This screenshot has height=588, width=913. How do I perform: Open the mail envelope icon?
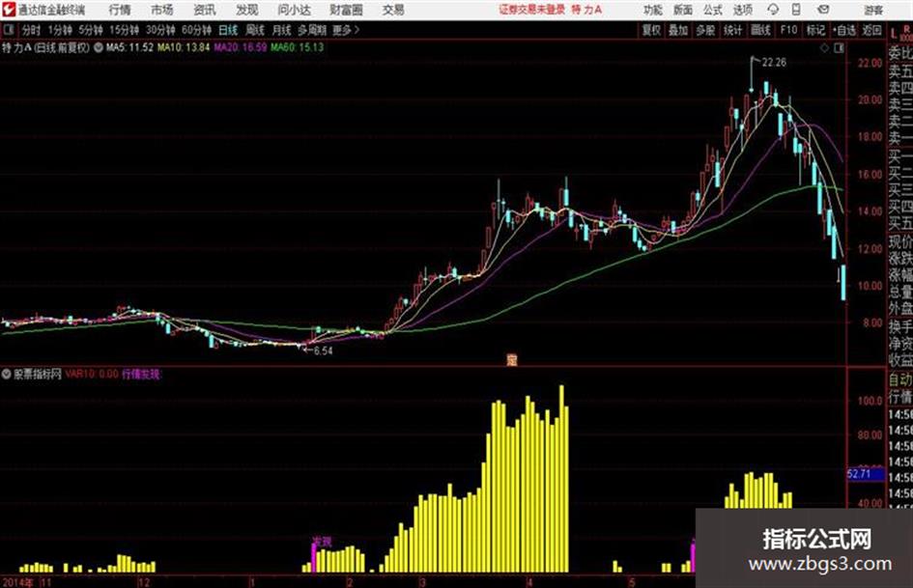(x=823, y=10)
